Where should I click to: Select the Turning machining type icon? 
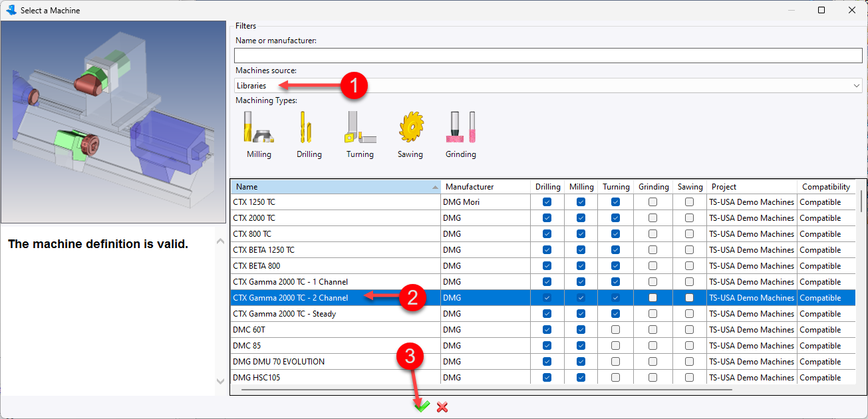[x=360, y=127]
